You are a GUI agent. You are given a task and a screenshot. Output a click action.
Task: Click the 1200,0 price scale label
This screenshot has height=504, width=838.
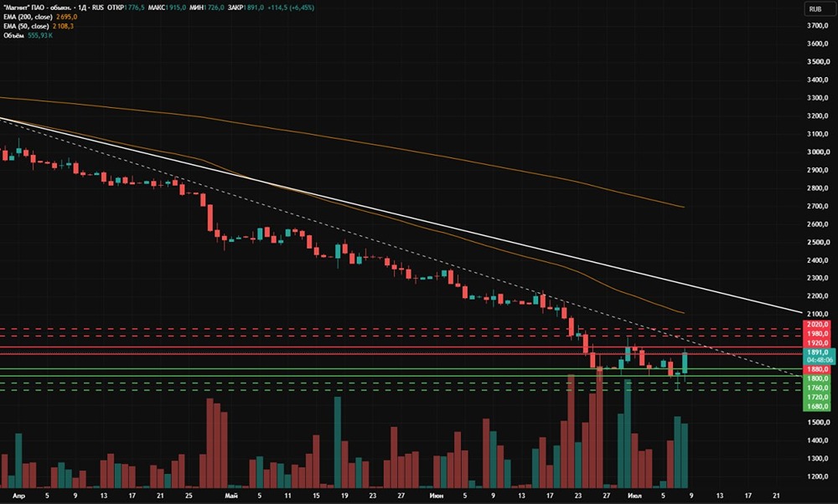pos(818,476)
